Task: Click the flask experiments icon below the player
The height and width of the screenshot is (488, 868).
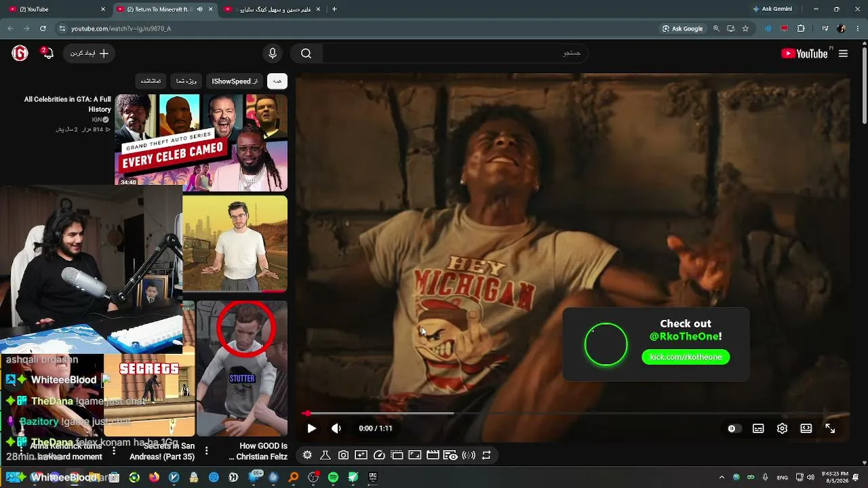Action: coord(325,455)
